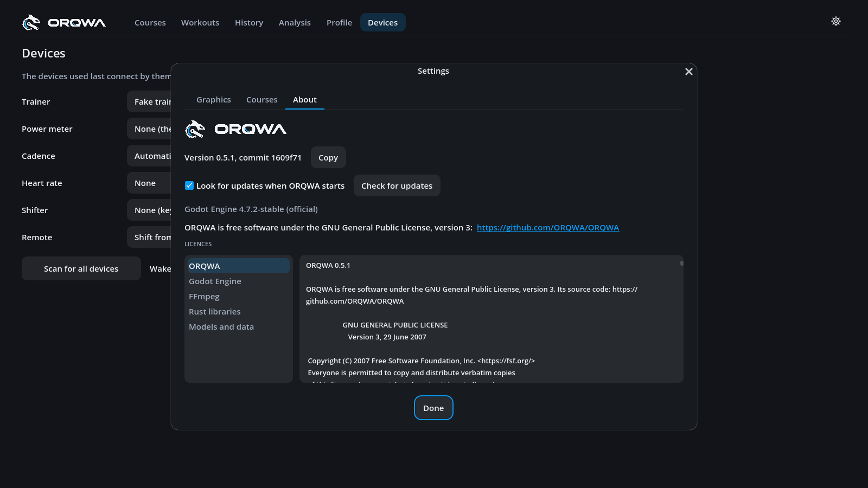This screenshot has height=488, width=868.
Task: Switch to the Courses settings tab
Action: [x=262, y=100]
